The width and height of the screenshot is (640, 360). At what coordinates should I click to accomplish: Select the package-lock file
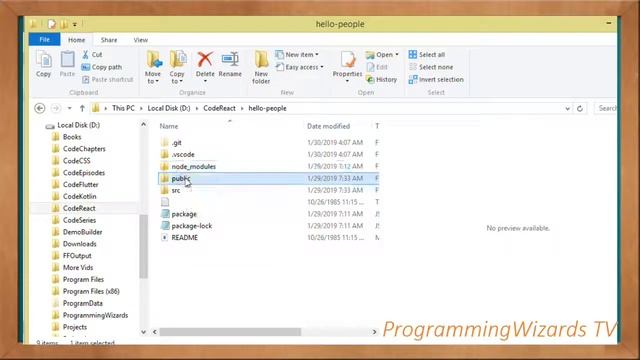click(191, 226)
